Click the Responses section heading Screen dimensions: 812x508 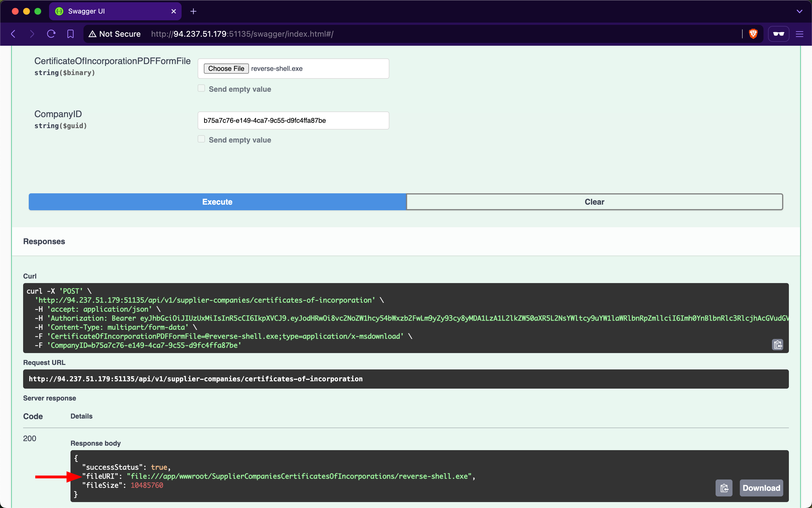click(44, 242)
